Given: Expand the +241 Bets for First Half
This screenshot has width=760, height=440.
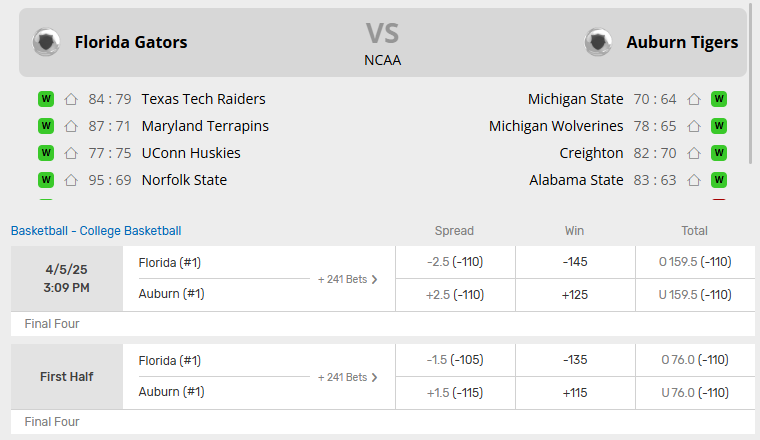Looking at the screenshot, I should click(348, 377).
